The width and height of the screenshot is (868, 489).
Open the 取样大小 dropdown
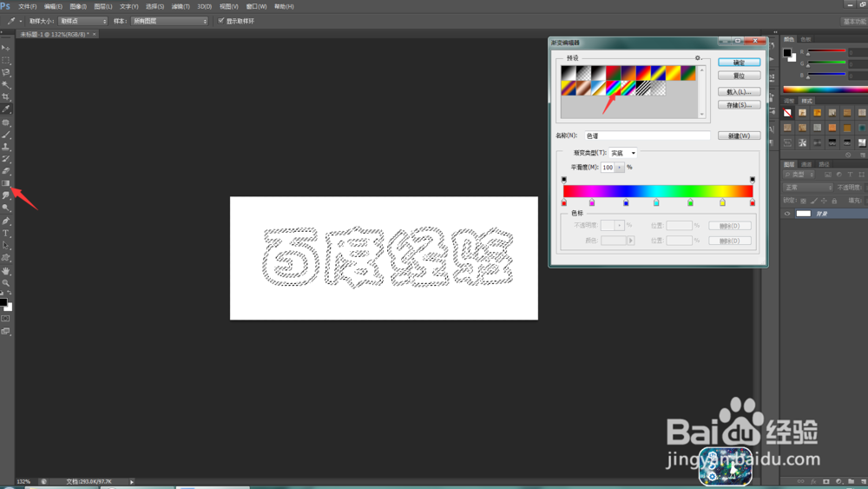click(82, 21)
